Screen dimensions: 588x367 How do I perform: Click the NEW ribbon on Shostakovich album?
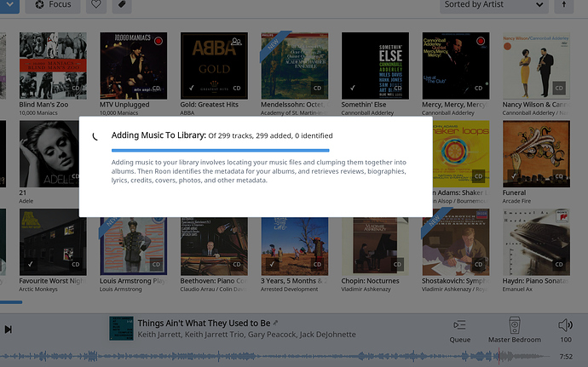(436, 222)
